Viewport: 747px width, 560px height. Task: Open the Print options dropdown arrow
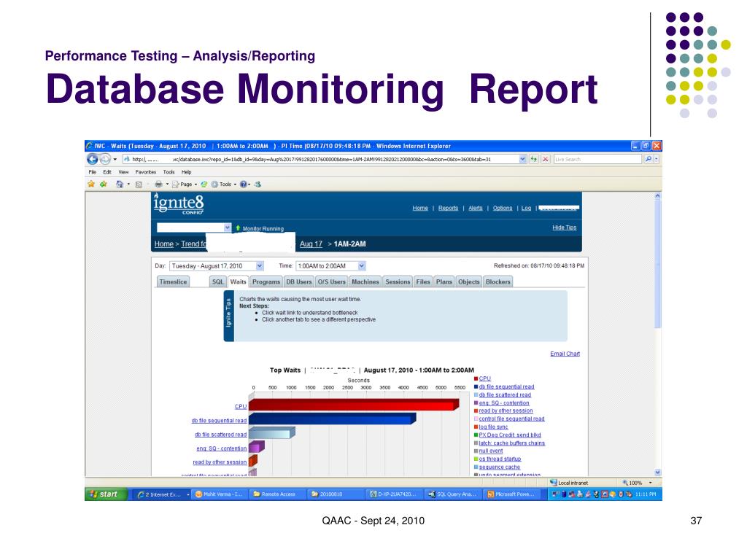(x=167, y=184)
